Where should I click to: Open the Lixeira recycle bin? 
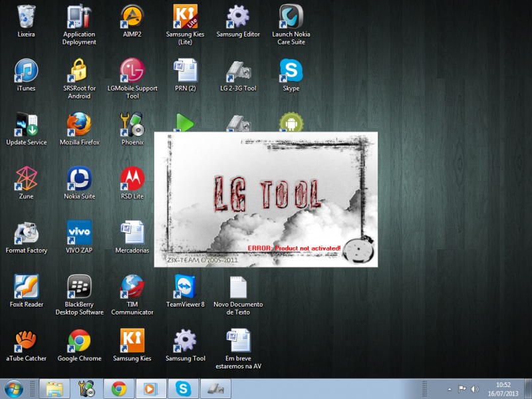tap(26, 21)
